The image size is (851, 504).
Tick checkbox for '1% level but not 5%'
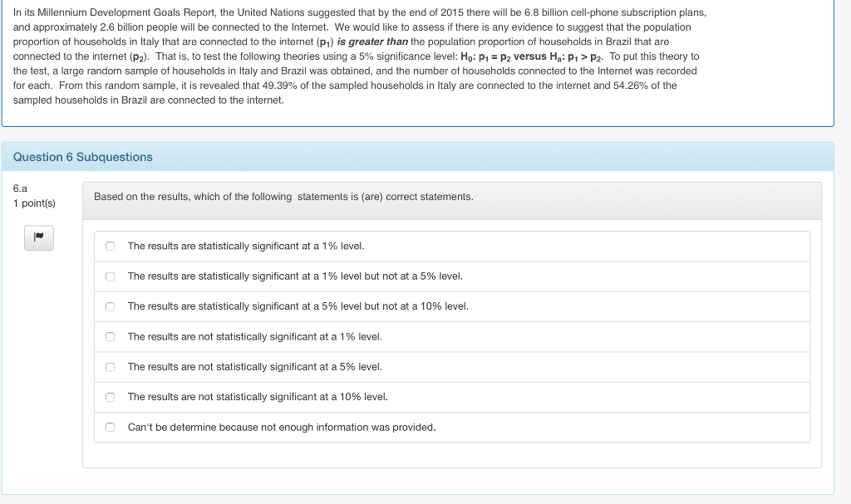point(110,276)
